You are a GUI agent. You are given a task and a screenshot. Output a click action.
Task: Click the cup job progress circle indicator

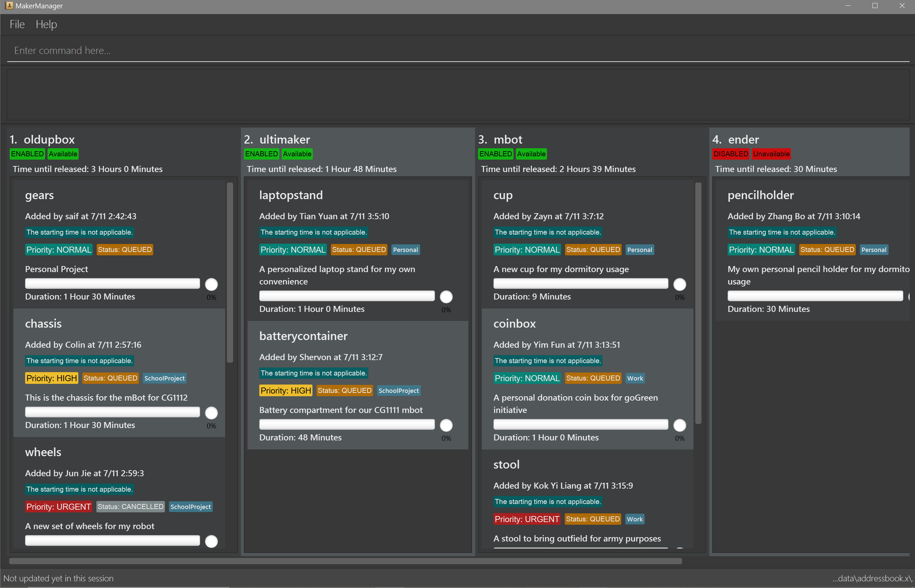pyautogui.click(x=679, y=284)
